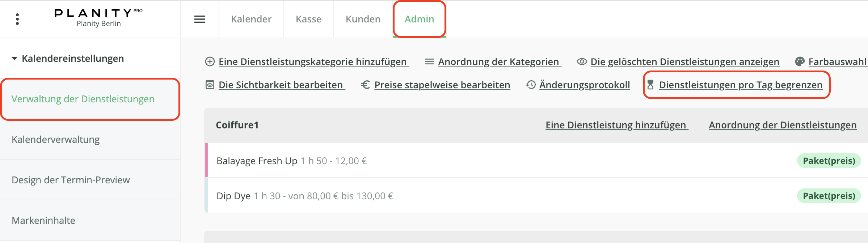Open the Balayage Fresh Up service row
The width and height of the screenshot is (868, 243).
pyautogui.click(x=536, y=161)
